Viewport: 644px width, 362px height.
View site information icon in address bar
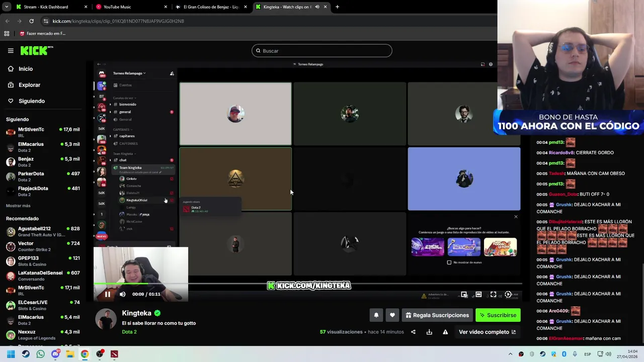[46, 21]
